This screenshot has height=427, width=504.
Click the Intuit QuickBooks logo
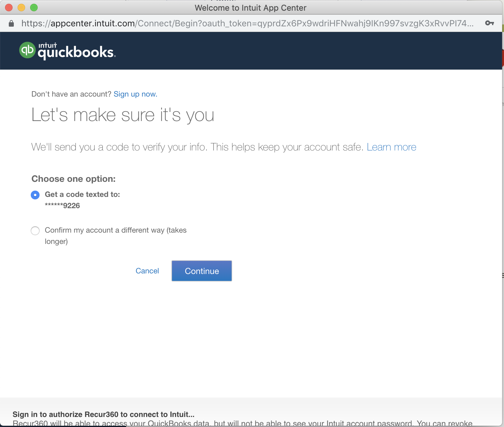point(67,50)
